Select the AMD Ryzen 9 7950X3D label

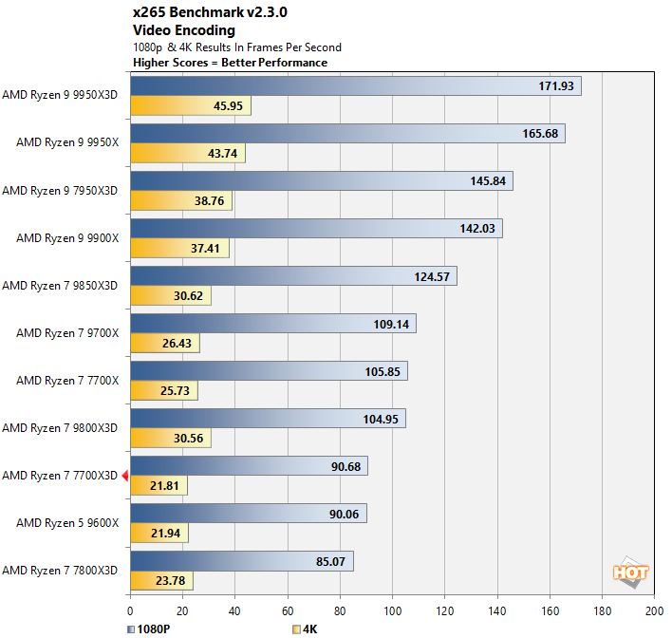tap(60, 191)
